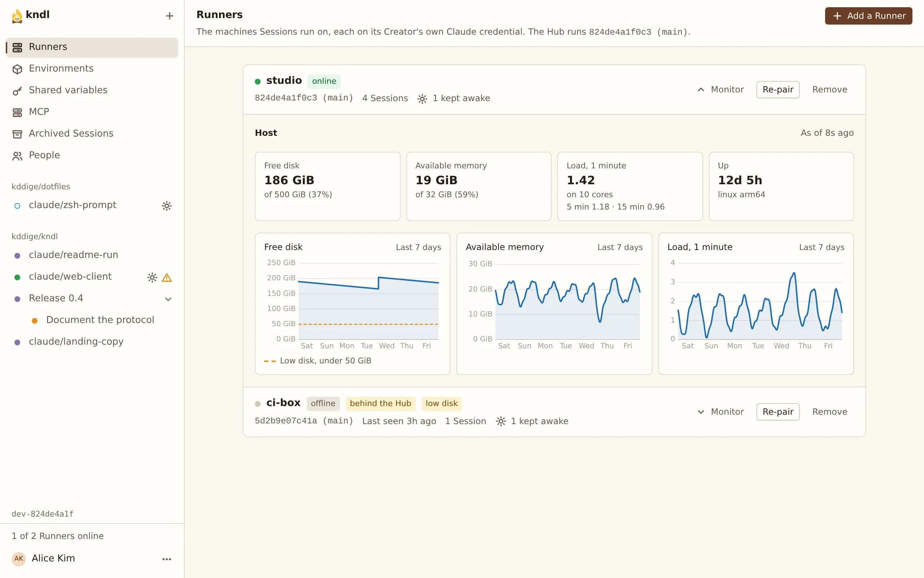This screenshot has height=578, width=924.
Task: Click the 12d 5h Up card
Action: [x=781, y=186]
